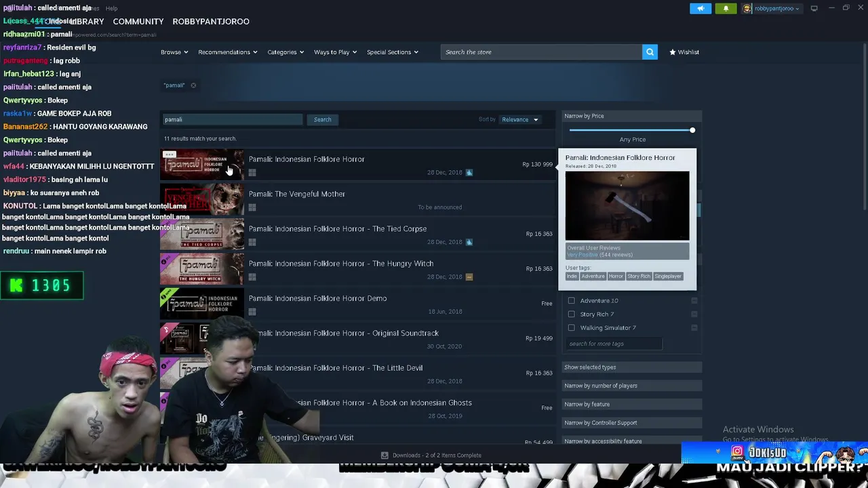Open the Original Soundtrack result
Image resolution: width=868 pixels, height=488 pixels.
pyautogui.click(x=358, y=339)
